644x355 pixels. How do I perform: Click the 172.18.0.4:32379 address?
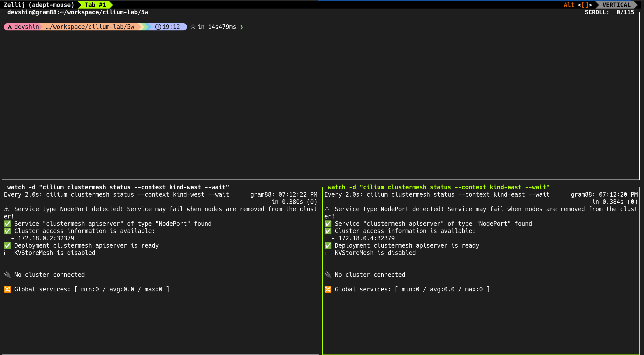pyautogui.click(x=367, y=238)
